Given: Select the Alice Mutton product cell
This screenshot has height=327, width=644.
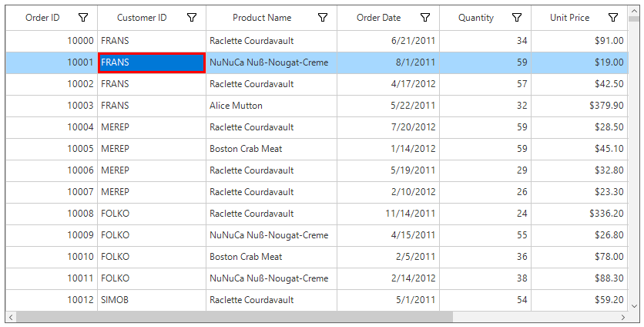Looking at the screenshot, I should (x=271, y=106).
